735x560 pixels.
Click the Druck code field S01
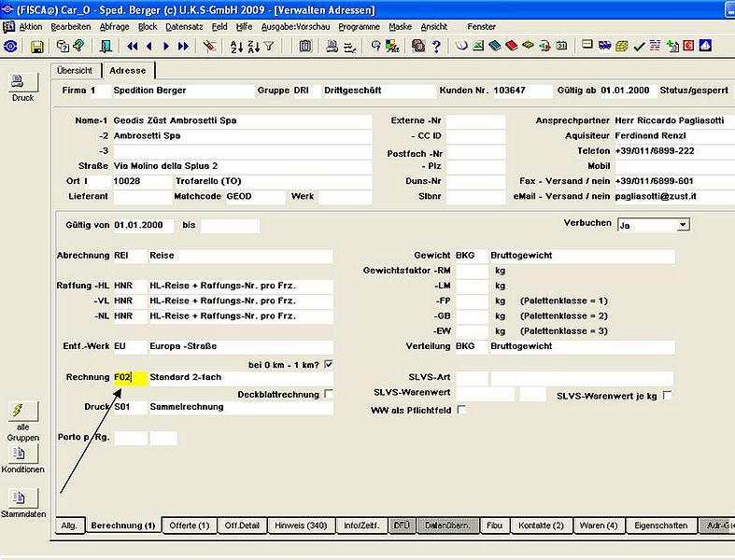(131, 407)
